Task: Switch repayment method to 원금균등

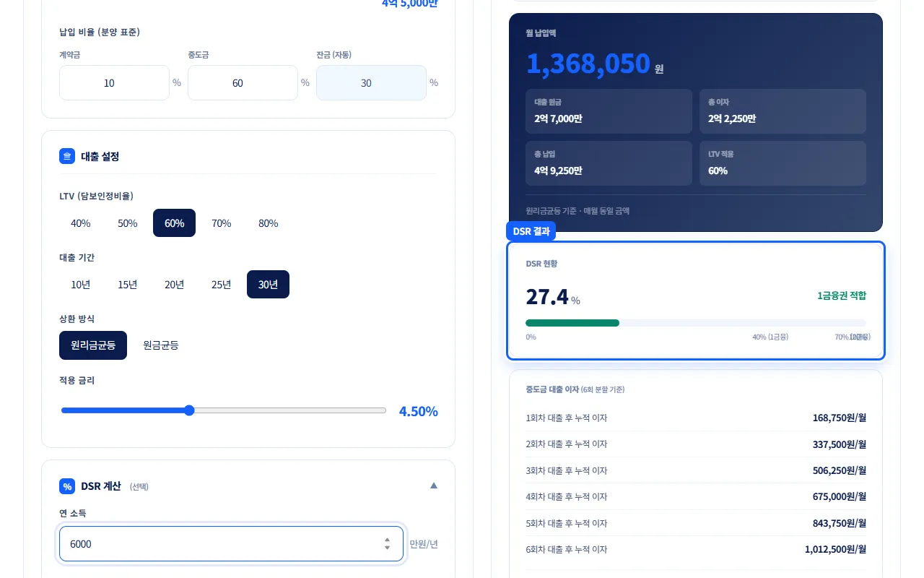Action: 161,345
